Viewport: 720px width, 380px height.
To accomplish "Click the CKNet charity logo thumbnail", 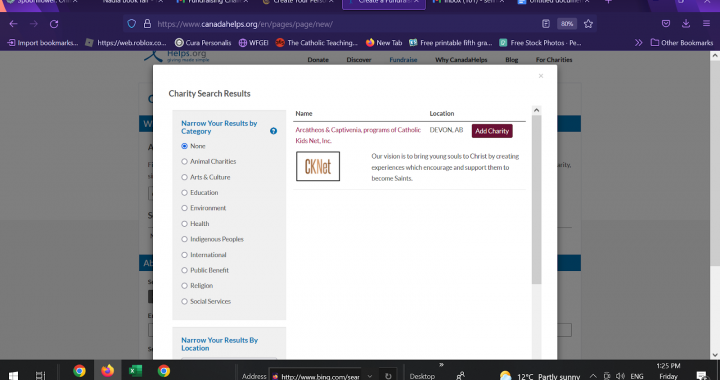I will tap(318, 166).
